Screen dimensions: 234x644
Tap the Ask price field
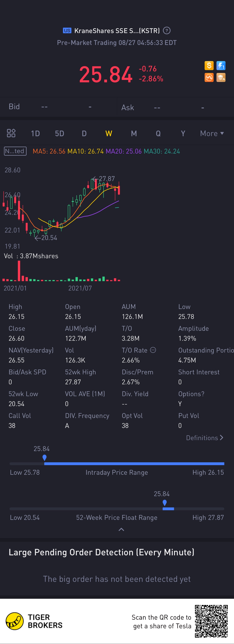pos(157,108)
